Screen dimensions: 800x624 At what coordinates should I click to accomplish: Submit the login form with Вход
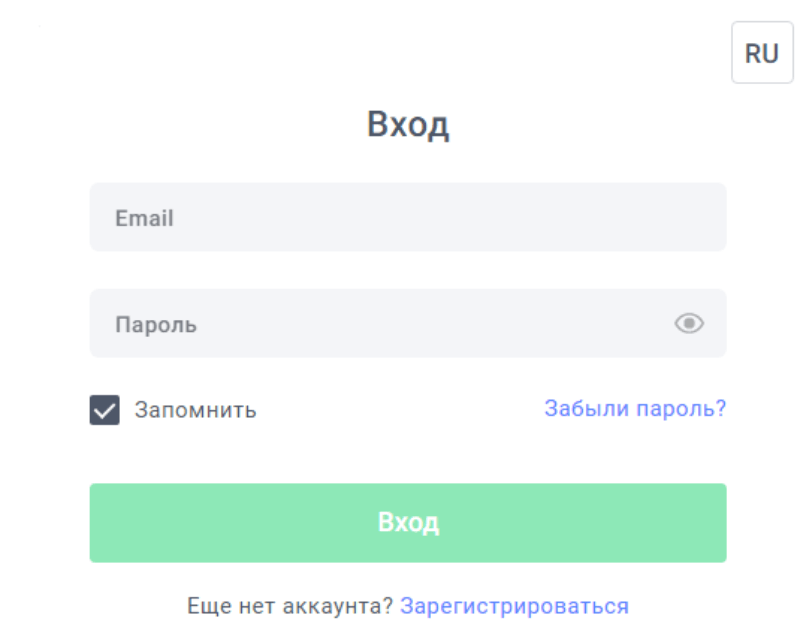point(407,523)
